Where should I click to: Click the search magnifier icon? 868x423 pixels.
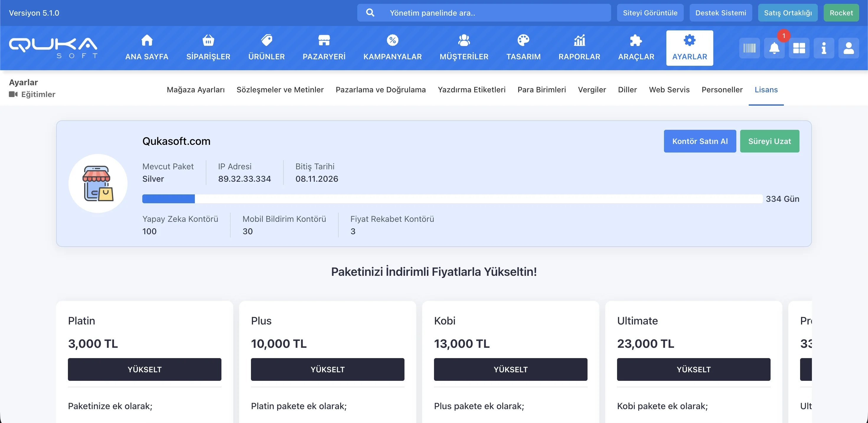click(x=370, y=13)
